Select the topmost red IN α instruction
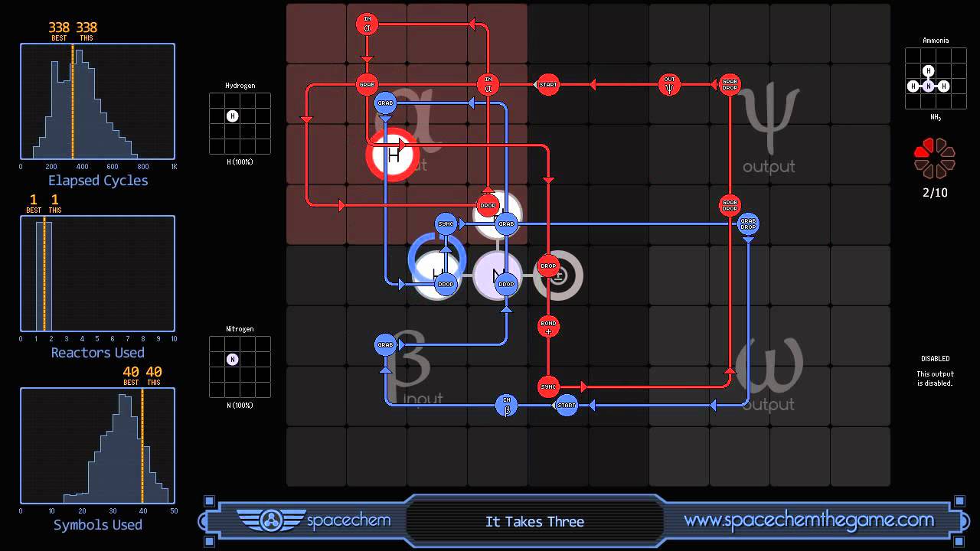980x551 pixels. [x=367, y=24]
